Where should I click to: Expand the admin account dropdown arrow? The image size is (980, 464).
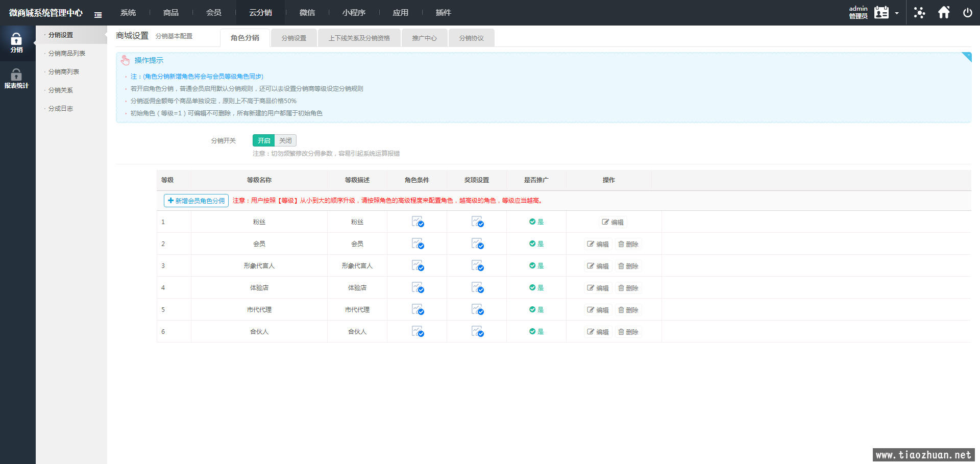click(x=897, y=13)
